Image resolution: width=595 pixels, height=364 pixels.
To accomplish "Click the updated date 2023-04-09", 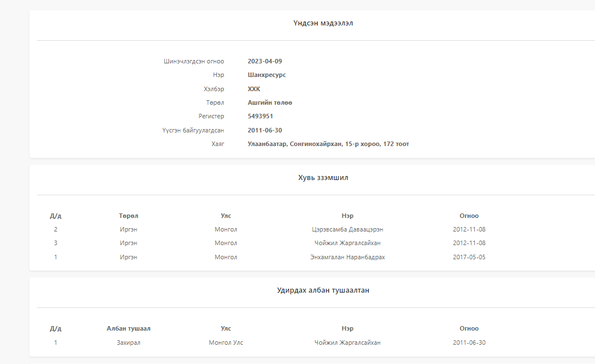I will (265, 61).
